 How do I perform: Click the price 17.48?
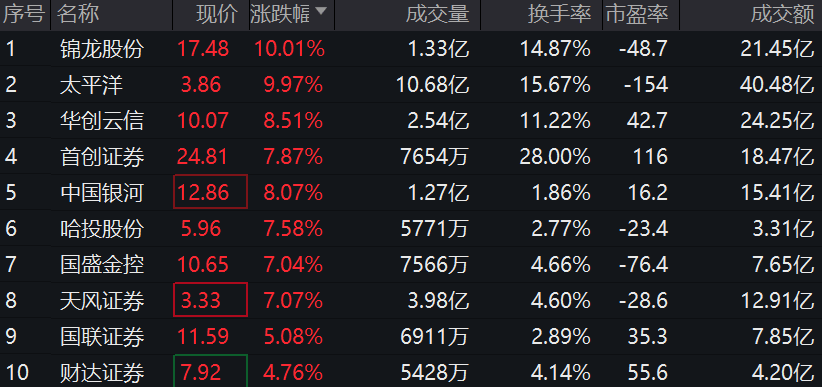[x=203, y=49]
